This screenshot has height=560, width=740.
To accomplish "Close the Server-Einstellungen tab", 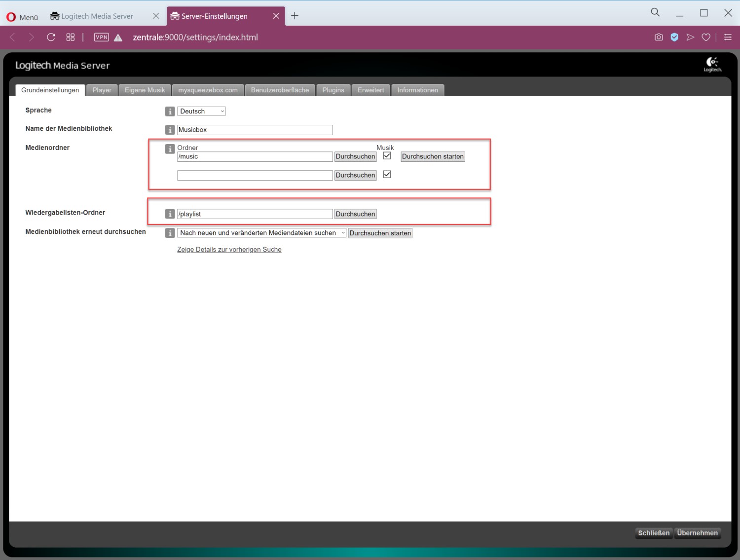I will coord(276,16).
